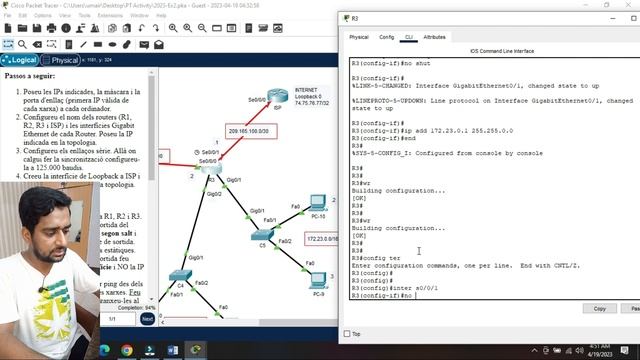Viewport: 640px width, 360px height.
Task: Pick the Draw Ellipse tool
Action: (x=112, y=44)
